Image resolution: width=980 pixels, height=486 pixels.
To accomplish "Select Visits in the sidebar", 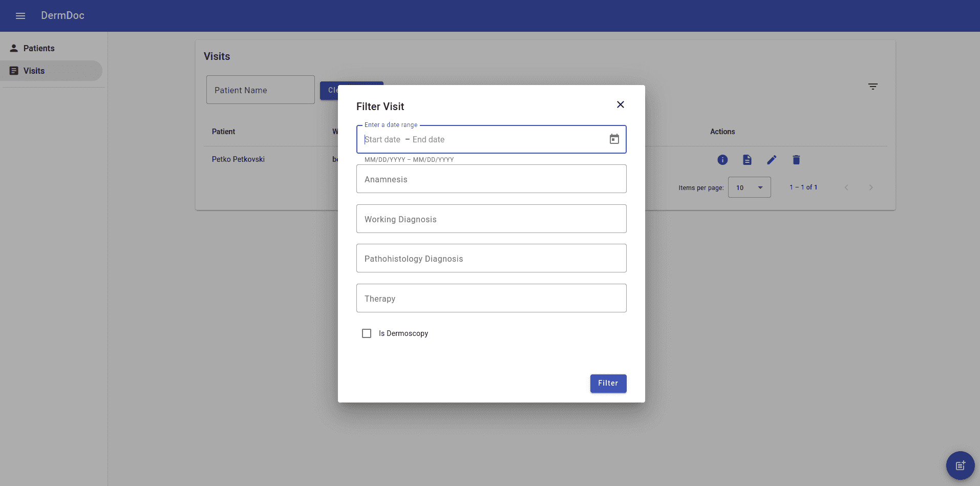I will [x=34, y=71].
